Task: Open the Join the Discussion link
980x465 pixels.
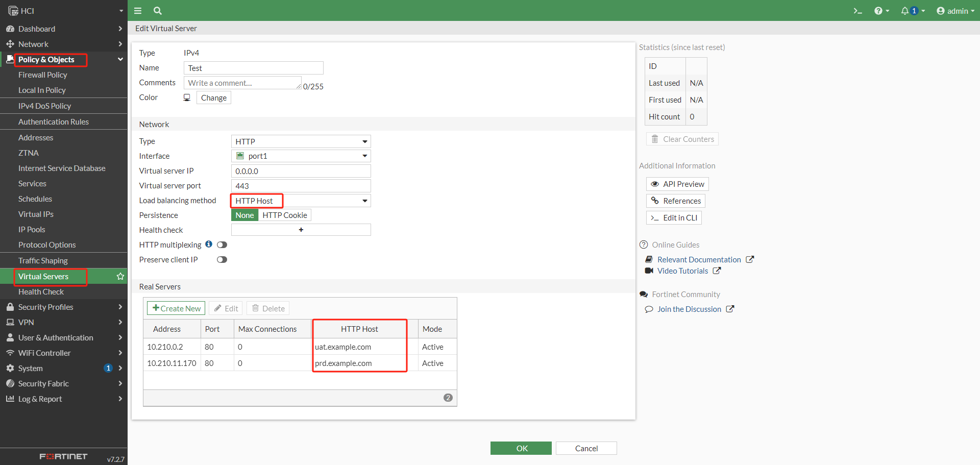Action: (689, 309)
